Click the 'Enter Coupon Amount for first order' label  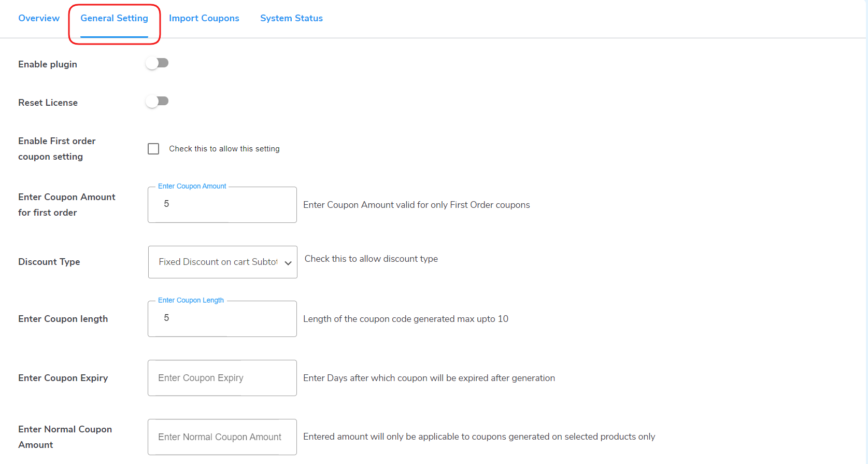(x=67, y=205)
